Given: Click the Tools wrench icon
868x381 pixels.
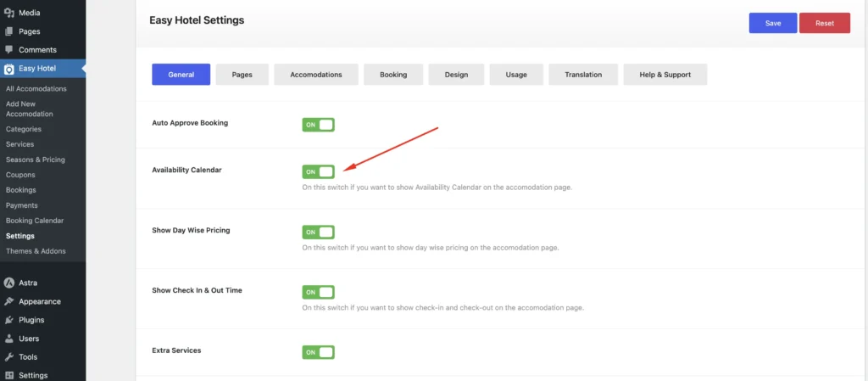Looking at the screenshot, I should point(9,357).
